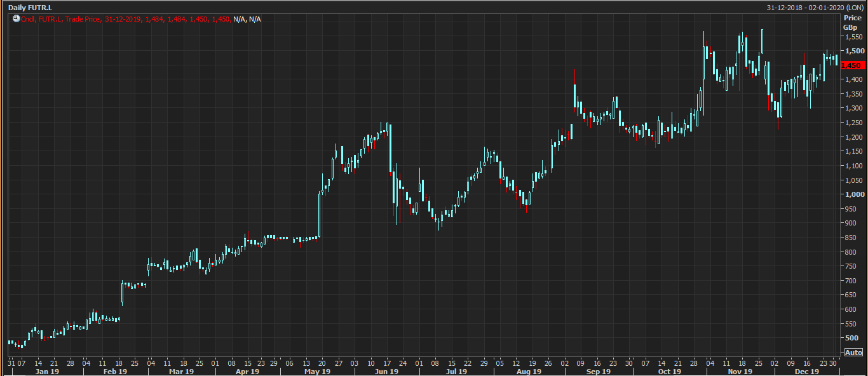Viewport: 868px width, 376px height.
Task: Click the May 19 month label
Action: pyautogui.click(x=316, y=372)
